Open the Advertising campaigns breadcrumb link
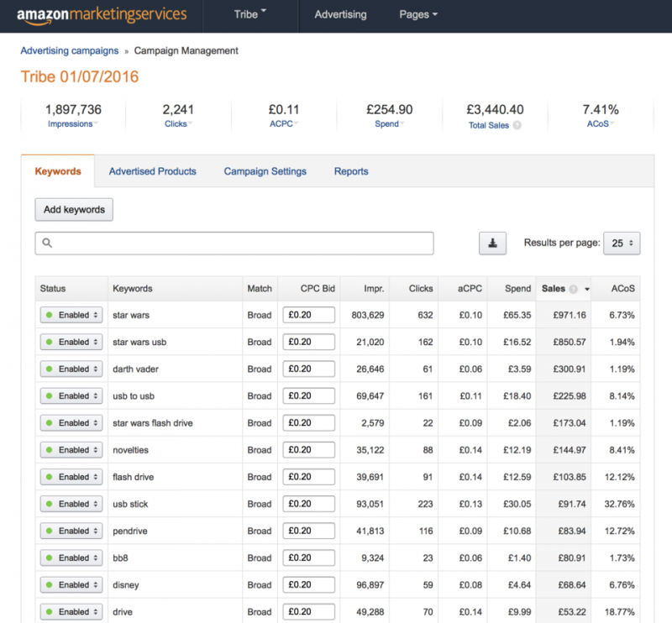 (70, 50)
